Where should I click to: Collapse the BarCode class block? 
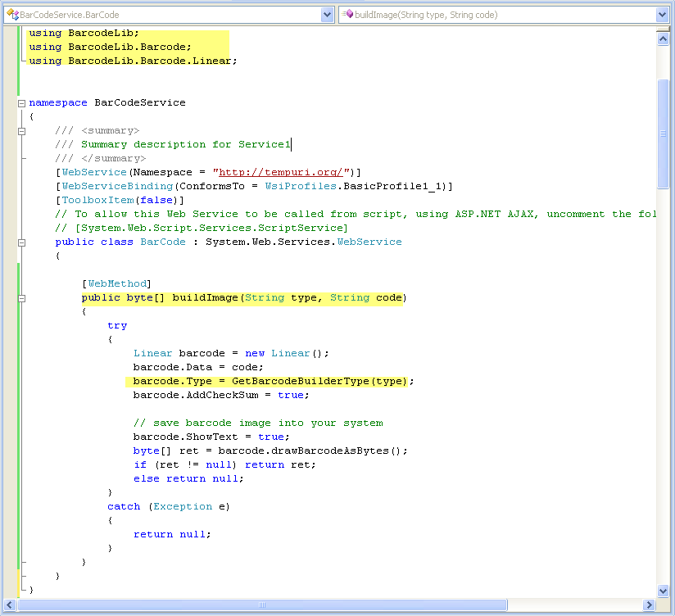point(21,242)
